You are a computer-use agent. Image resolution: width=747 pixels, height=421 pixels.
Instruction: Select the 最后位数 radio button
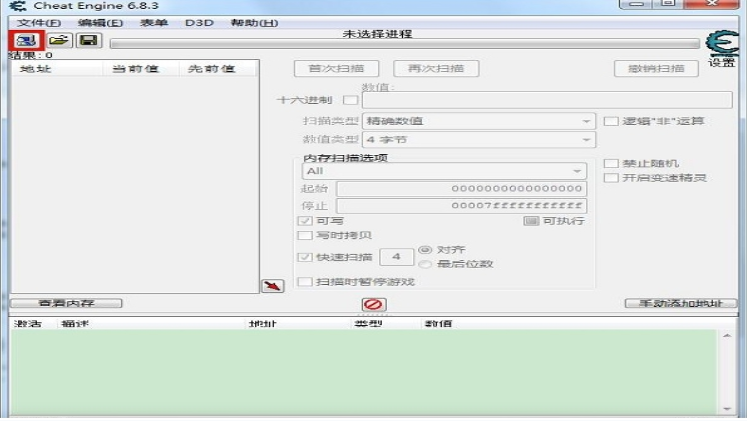point(425,264)
